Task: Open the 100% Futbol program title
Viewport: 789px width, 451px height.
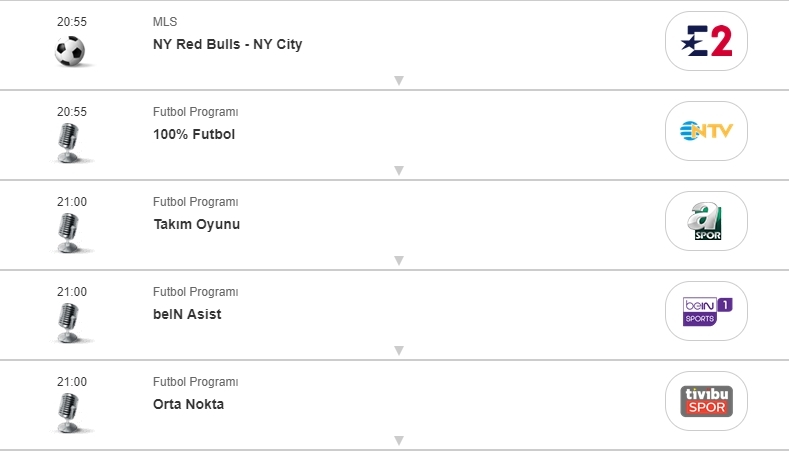Action: point(194,134)
